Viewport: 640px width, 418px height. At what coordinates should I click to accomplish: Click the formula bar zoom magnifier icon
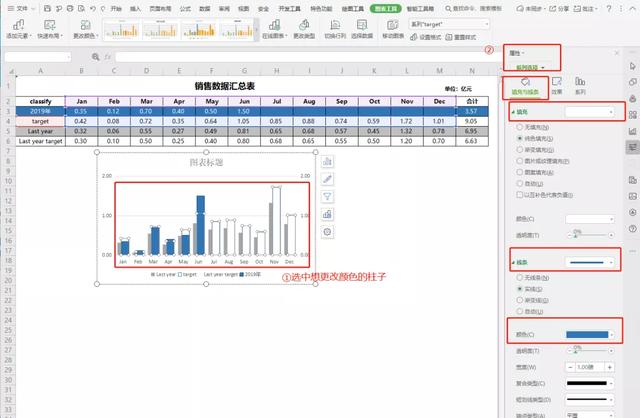[x=96, y=57]
